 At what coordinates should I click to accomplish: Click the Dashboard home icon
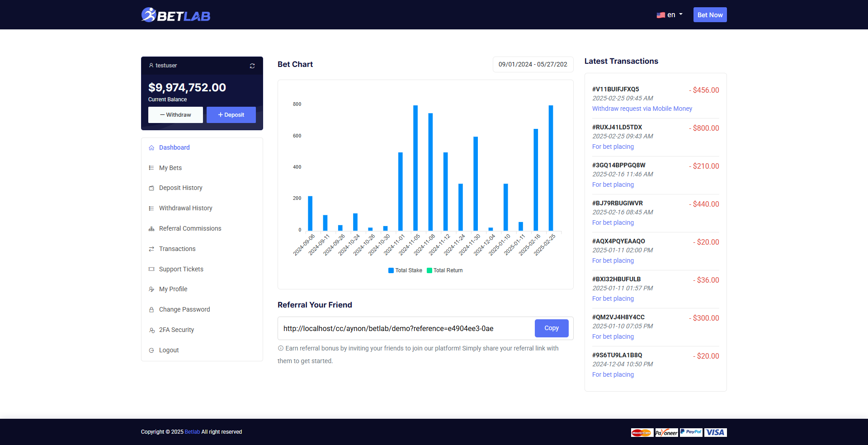(x=151, y=148)
